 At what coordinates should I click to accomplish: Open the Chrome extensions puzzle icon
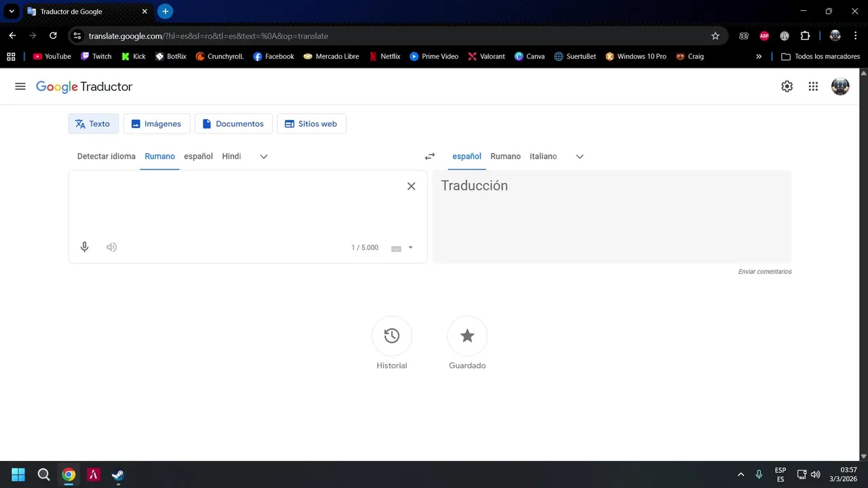(805, 36)
